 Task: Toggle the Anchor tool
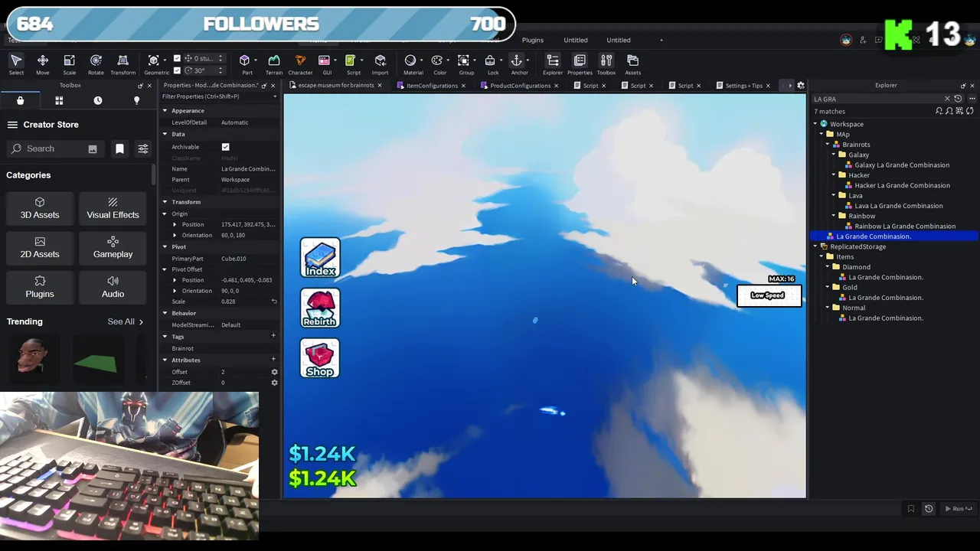519,64
